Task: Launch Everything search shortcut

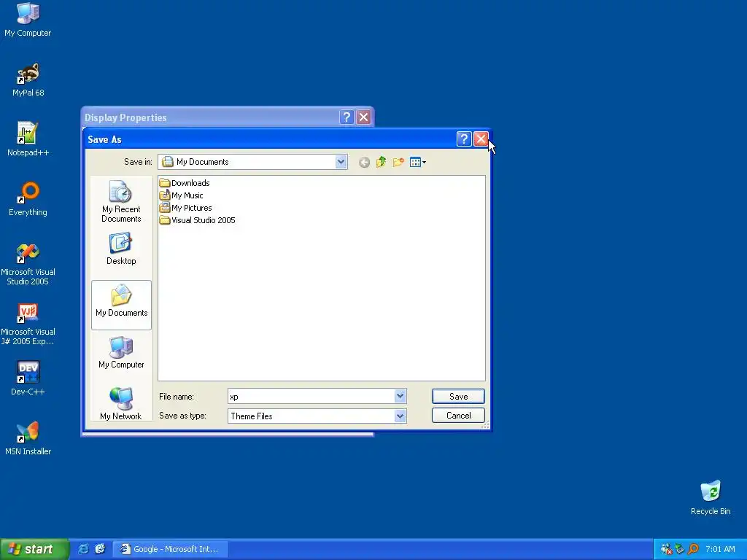Action: (x=28, y=199)
